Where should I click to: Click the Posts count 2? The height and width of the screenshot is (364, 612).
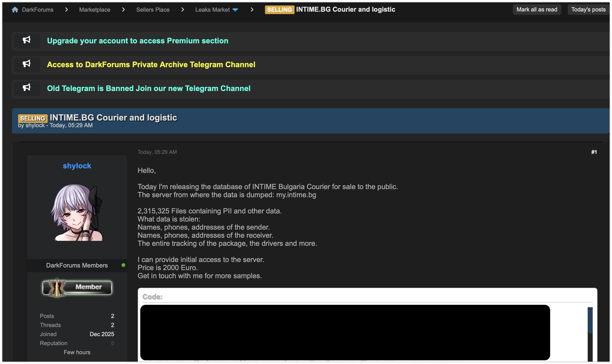(x=112, y=316)
